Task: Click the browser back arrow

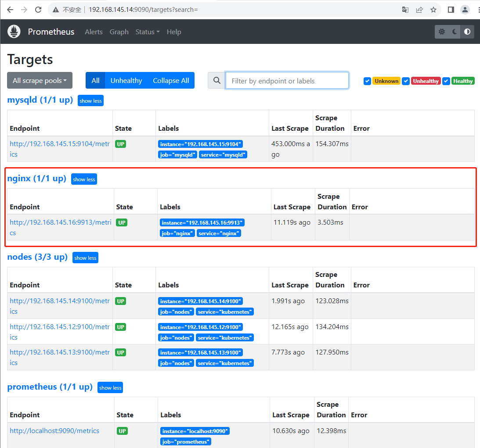Action: [10, 10]
